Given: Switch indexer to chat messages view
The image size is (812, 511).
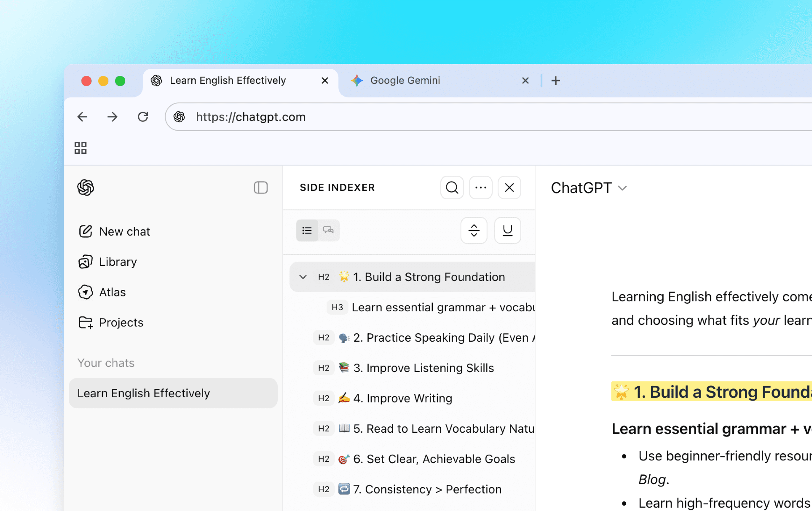Looking at the screenshot, I should (x=328, y=231).
